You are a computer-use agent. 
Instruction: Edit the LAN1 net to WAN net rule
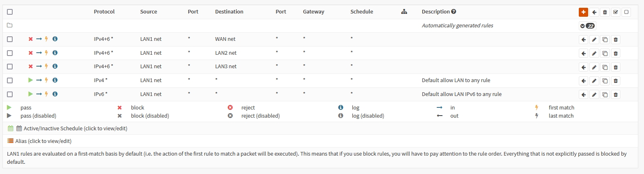[x=594, y=40]
